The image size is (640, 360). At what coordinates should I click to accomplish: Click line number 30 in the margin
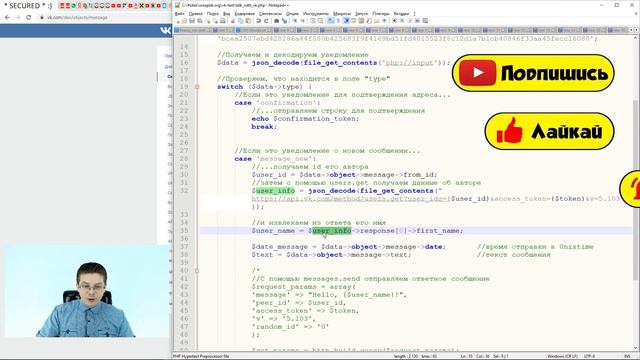pyautogui.click(x=184, y=175)
